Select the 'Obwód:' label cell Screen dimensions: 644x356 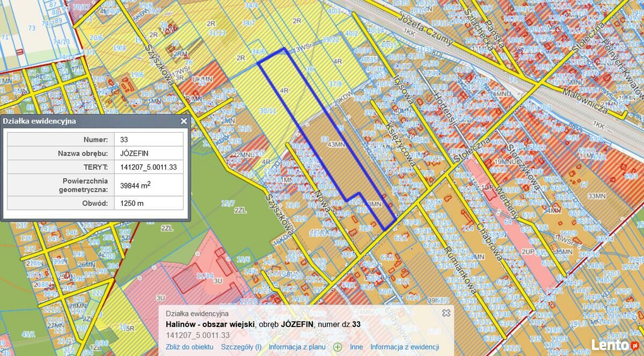pos(61,203)
